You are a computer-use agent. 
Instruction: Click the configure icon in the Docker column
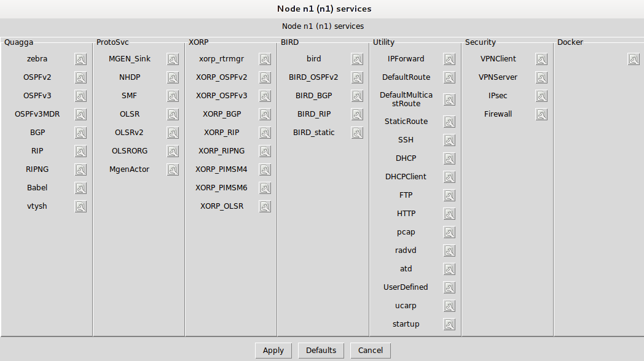pyautogui.click(x=634, y=59)
